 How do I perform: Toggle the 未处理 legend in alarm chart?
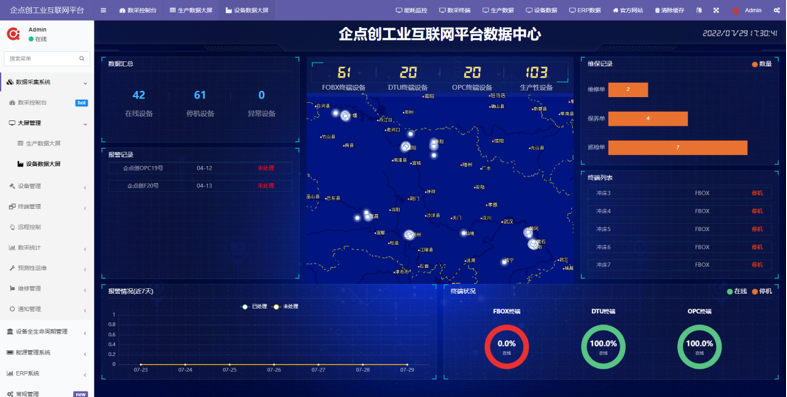(286, 306)
